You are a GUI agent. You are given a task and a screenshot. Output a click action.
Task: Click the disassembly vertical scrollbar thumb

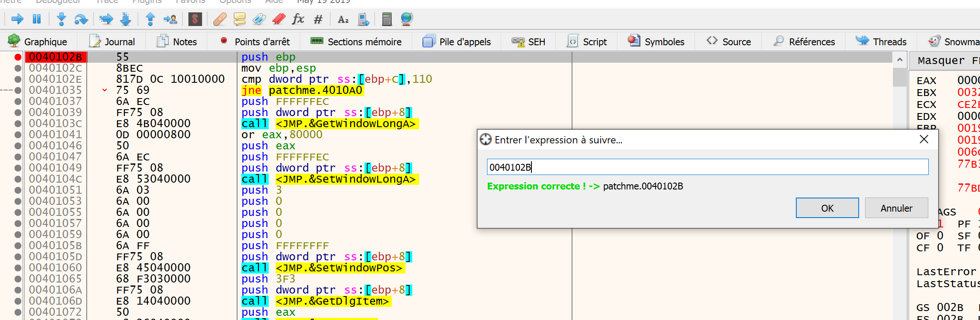[900, 77]
